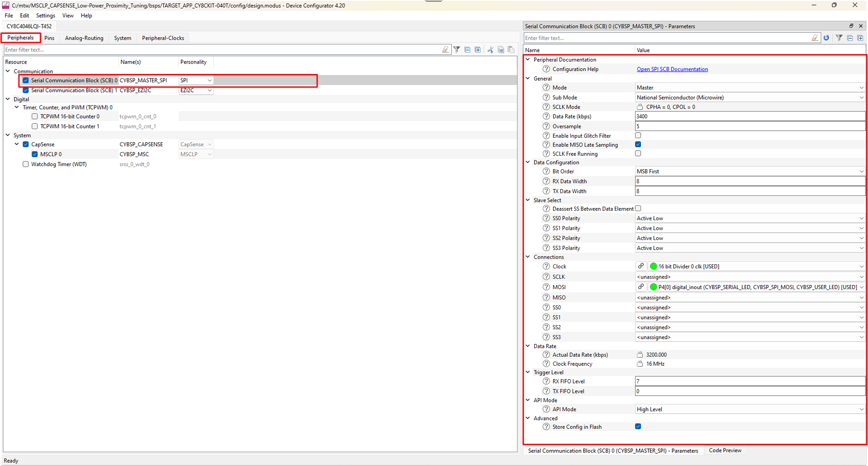Uncheck the CapSense resource checkbox
The height and width of the screenshot is (466, 868).
tap(26, 144)
